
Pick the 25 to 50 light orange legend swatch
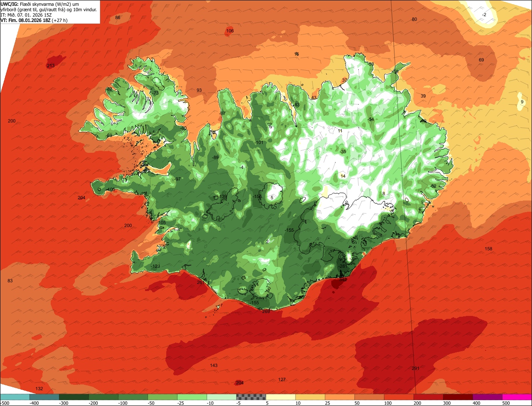[x=340, y=397]
